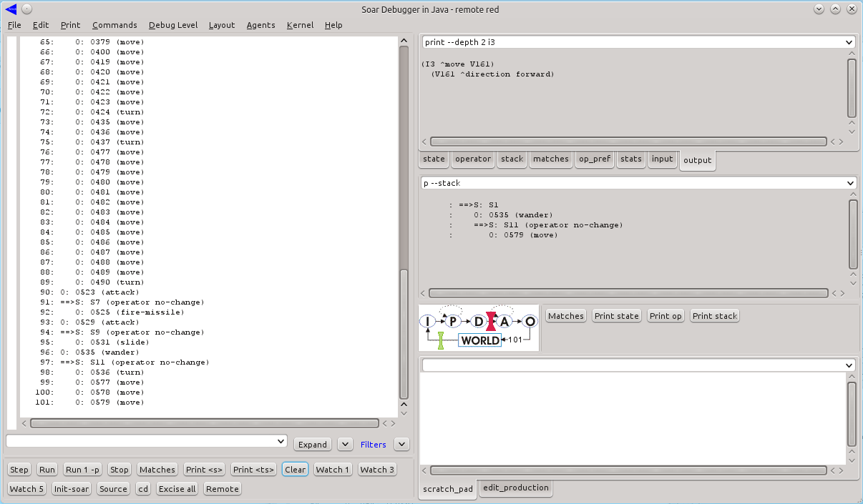The height and width of the screenshot is (504, 863).
Task: Click the WORLD box in the phase diagram
Action: [x=479, y=340]
